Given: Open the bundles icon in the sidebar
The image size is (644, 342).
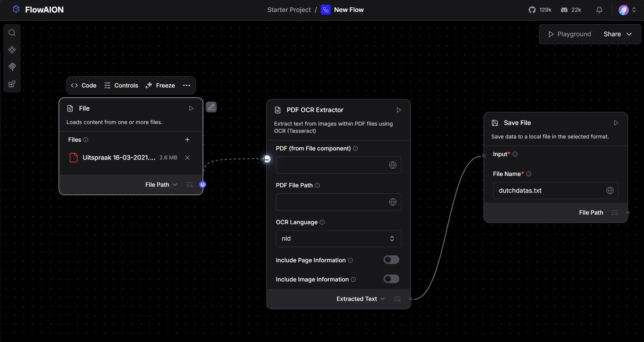Looking at the screenshot, I should point(12,67).
